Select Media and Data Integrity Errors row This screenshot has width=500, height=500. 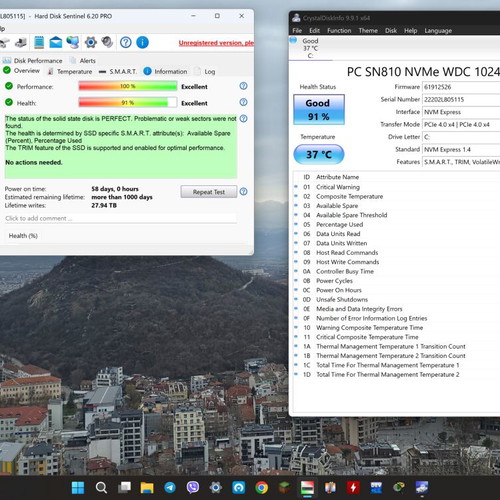point(397,309)
